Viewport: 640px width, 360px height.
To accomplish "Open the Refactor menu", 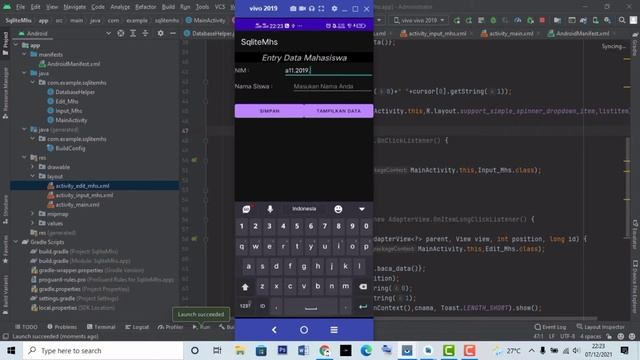I will [146, 7].
